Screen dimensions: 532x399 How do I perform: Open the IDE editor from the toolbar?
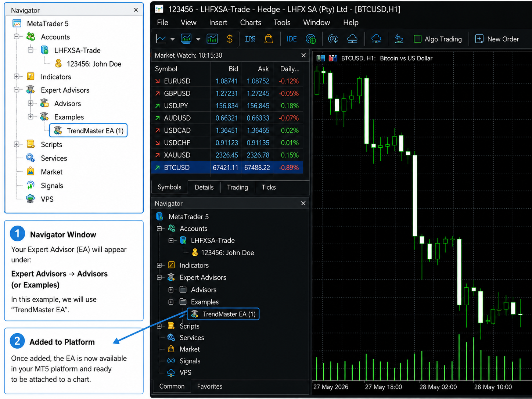tap(292, 39)
